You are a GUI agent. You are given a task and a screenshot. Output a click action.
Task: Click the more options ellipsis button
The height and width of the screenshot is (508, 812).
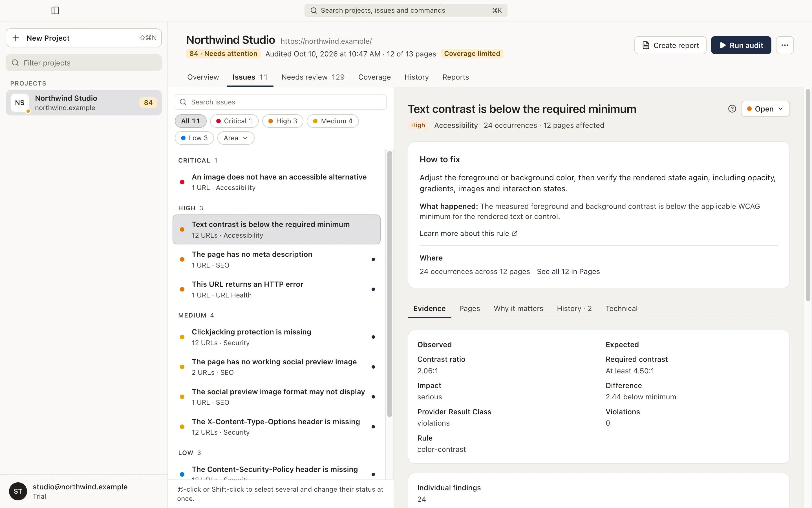tap(784, 45)
